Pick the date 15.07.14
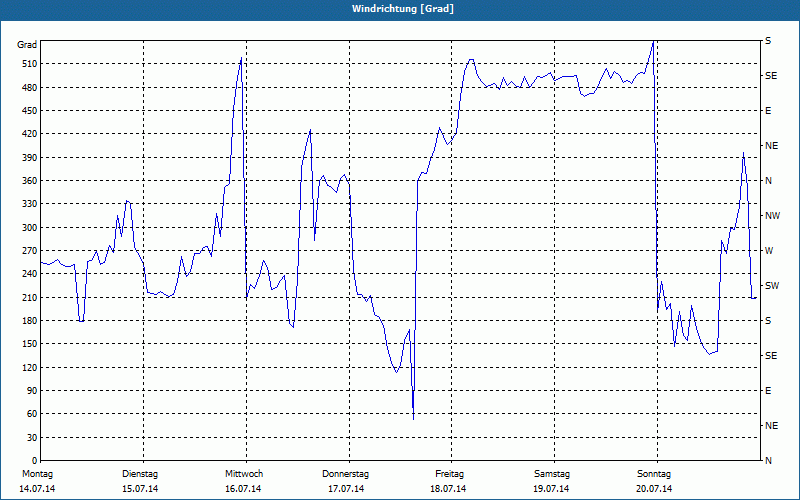Screen dimensions: 800x500 tap(140, 489)
